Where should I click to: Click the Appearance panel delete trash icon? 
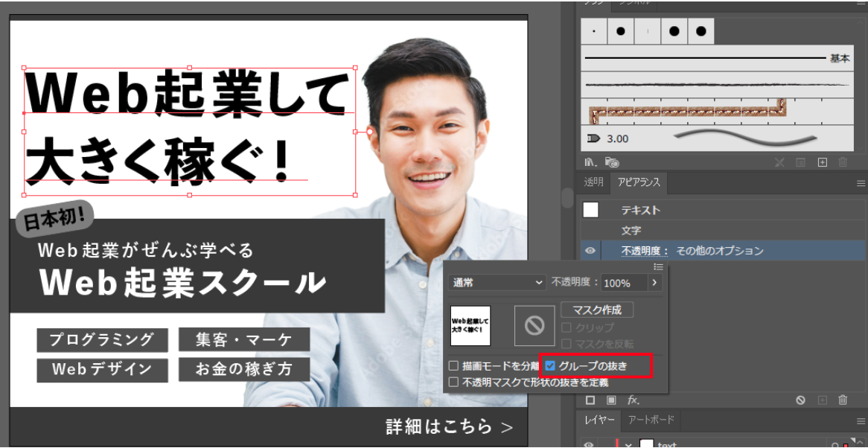click(843, 400)
